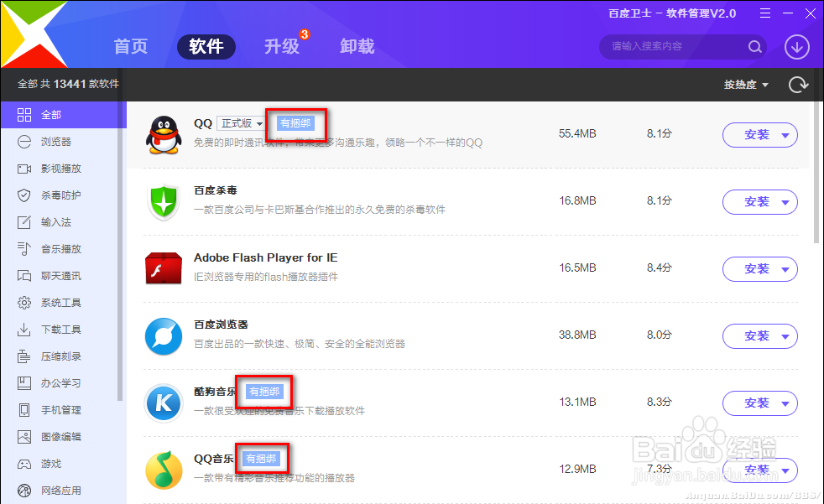Open the 升级 tab with badge
824x504 pixels.
(x=282, y=46)
